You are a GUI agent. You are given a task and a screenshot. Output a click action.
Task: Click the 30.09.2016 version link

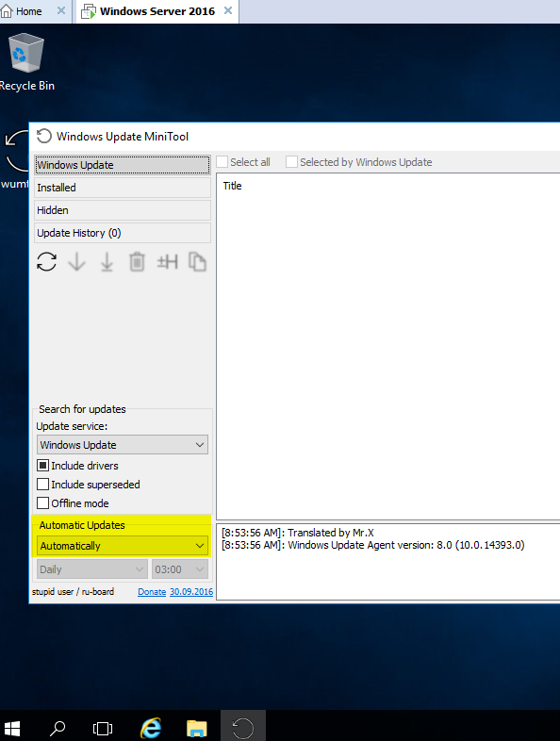(191, 592)
